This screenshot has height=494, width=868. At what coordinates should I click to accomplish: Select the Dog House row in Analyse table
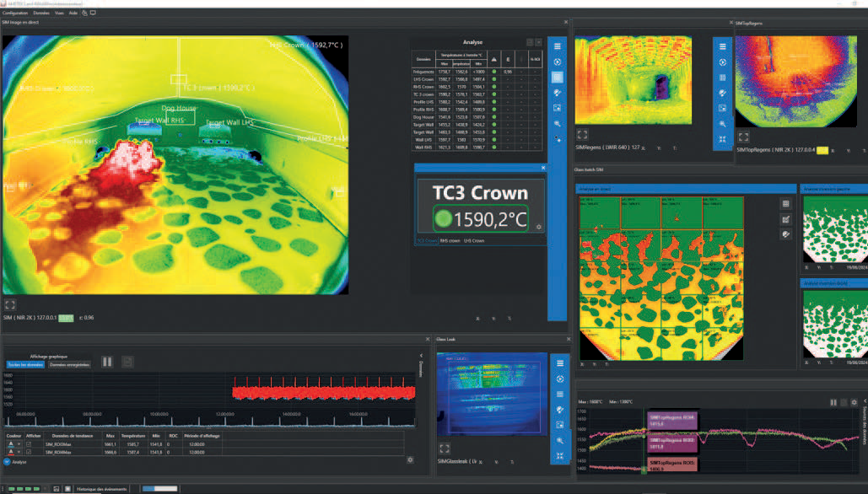point(477,117)
